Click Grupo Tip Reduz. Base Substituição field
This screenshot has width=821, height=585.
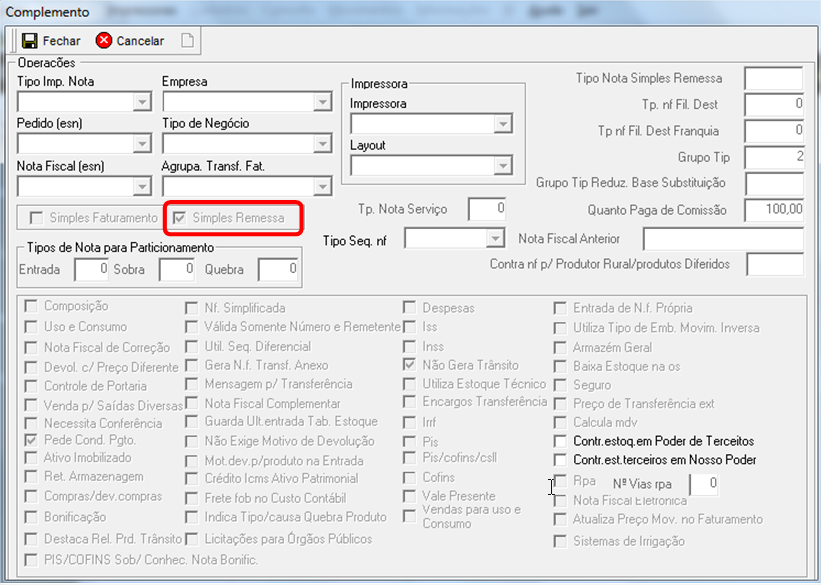773,184
